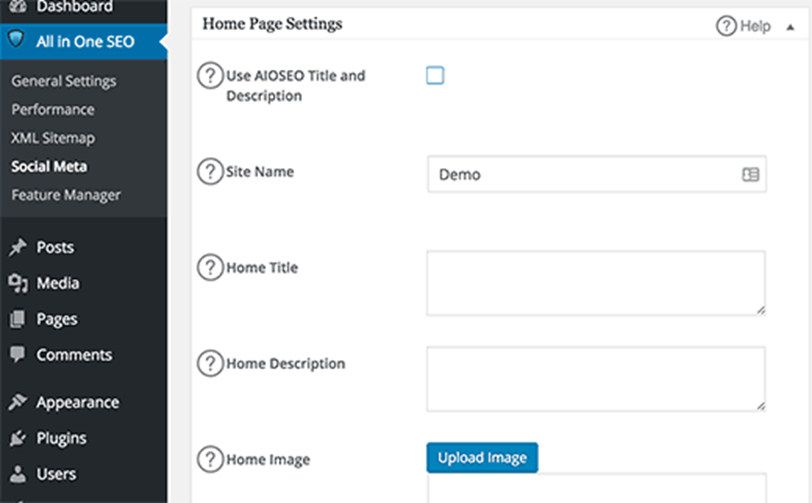Click the Dashboard gauge icon
The width and height of the screenshot is (812, 503).
18,6
